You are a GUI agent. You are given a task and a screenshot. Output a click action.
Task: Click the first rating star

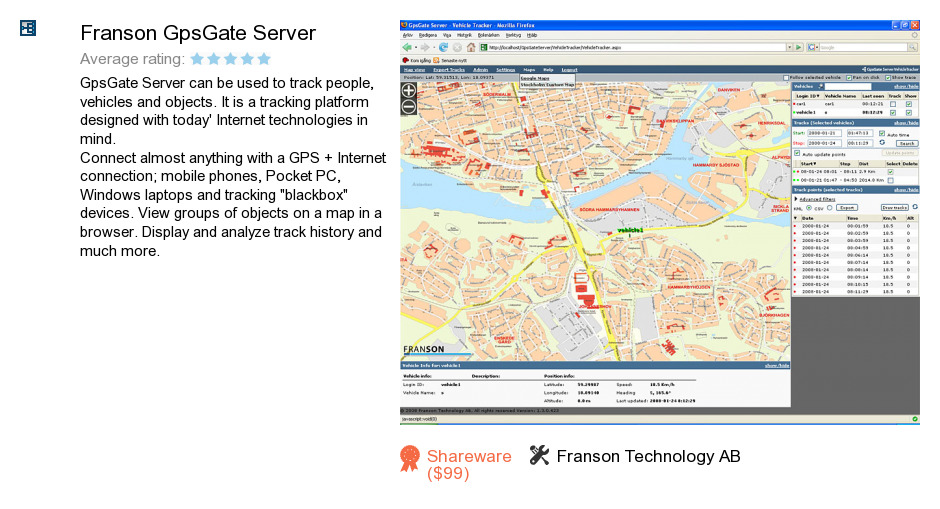pos(197,59)
